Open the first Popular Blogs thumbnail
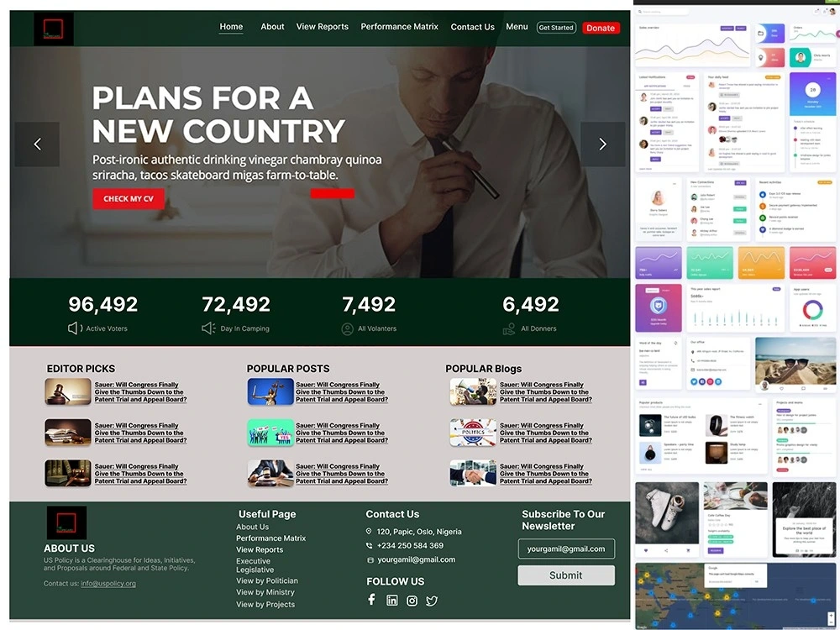 tap(473, 391)
